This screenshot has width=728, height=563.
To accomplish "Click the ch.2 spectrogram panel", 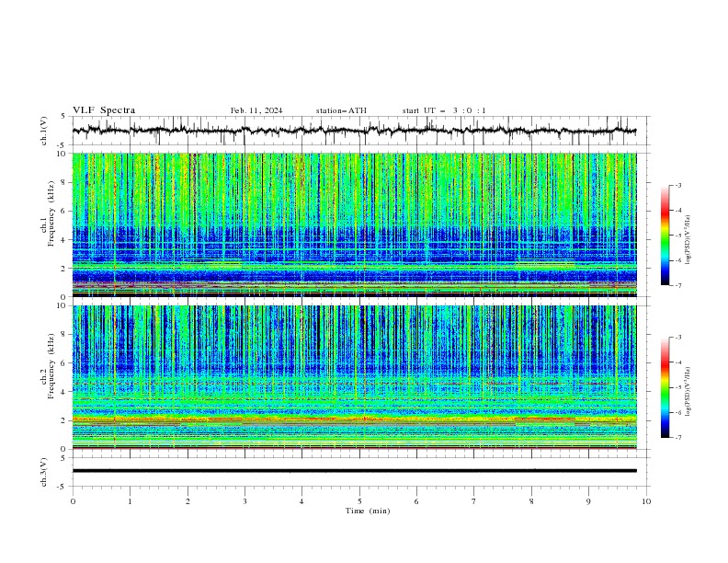I will point(354,377).
